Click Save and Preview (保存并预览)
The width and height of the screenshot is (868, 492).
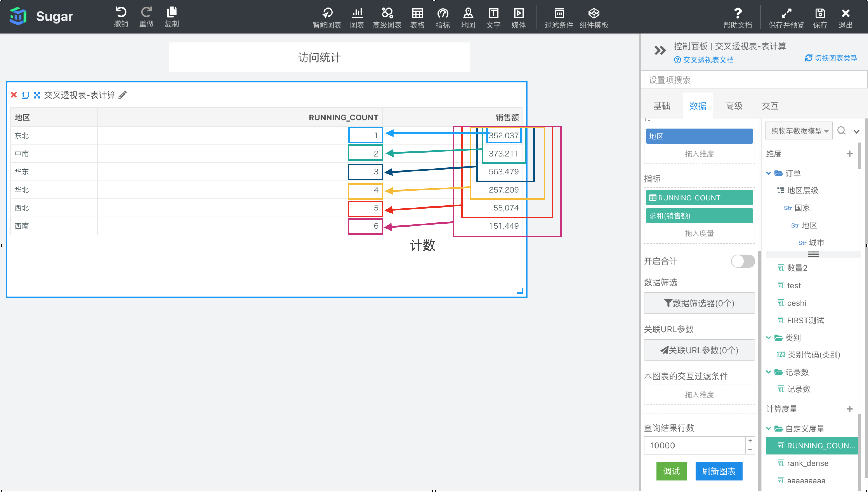(x=786, y=18)
